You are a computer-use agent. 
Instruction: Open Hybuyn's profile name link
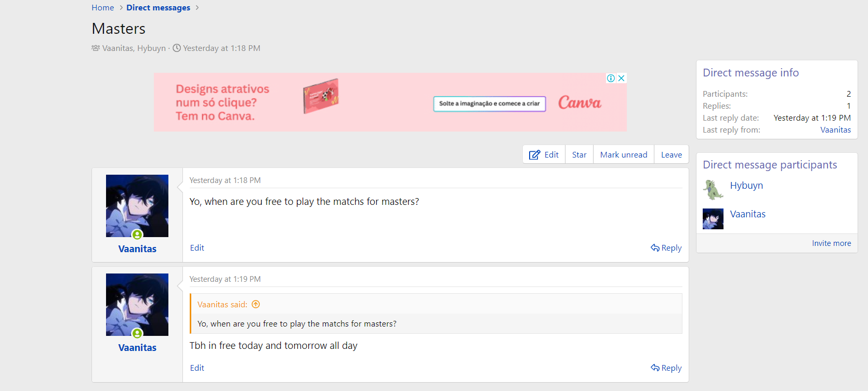click(746, 186)
